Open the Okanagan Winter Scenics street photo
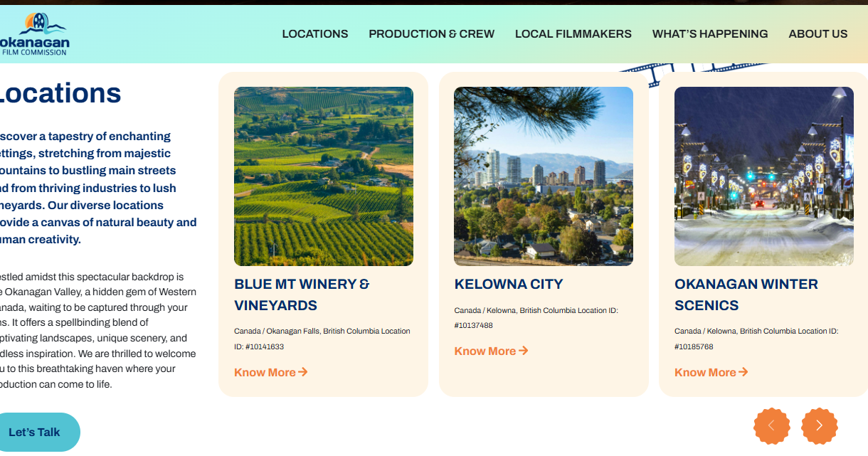 pos(763,176)
